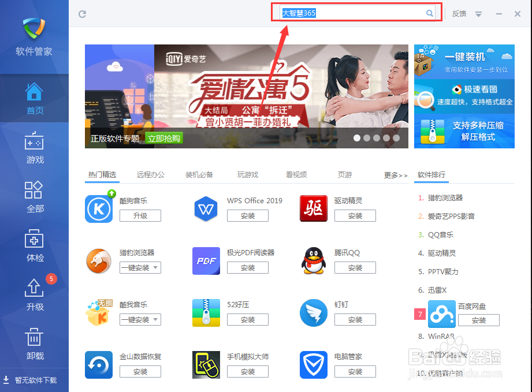Select the last banner carousel dot

(x=396, y=138)
